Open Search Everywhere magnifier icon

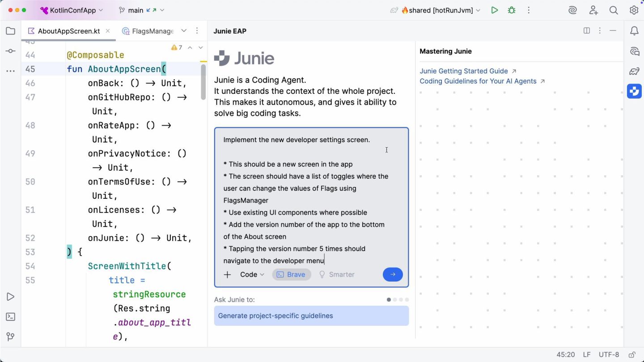click(x=614, y=10)
